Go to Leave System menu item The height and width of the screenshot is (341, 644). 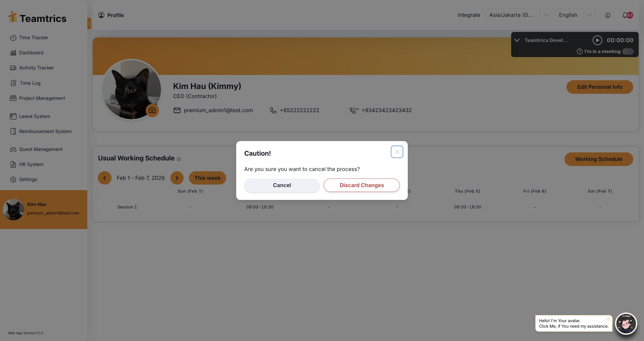tap(34, 116)
